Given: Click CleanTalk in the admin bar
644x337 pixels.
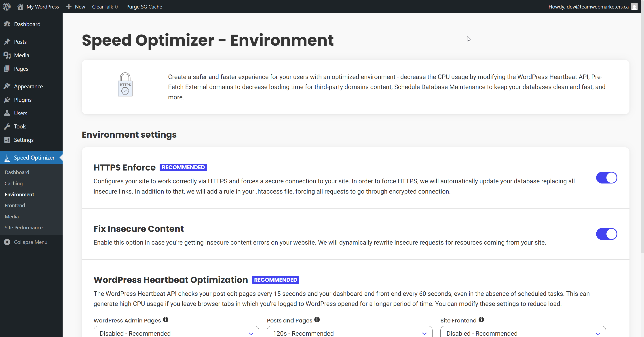Looking at the screenshot, I should coord(103,6).
